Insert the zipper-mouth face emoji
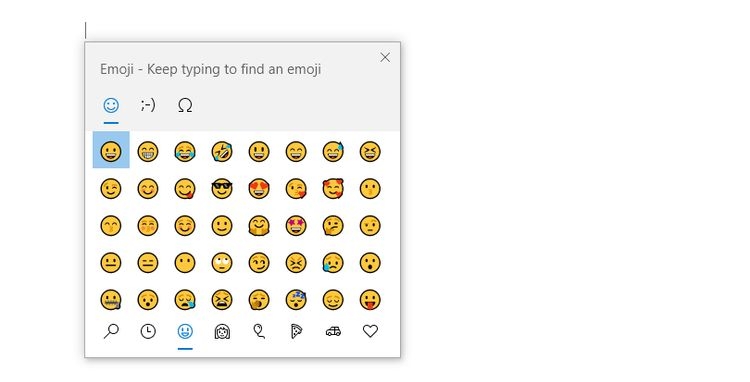 pos(111,300)
